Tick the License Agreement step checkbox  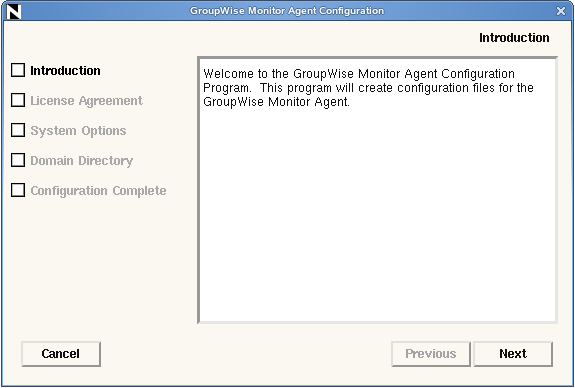pos(18,100)
